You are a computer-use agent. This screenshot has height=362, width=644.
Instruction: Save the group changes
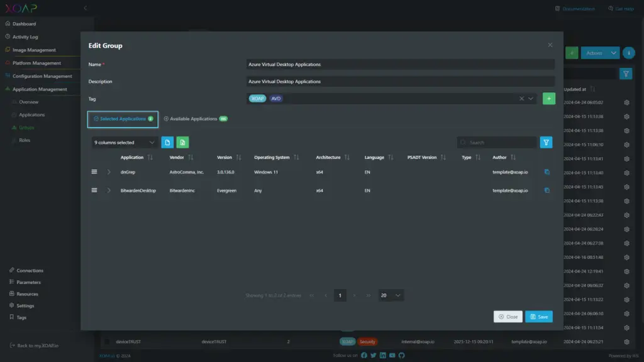coord(539,317)
